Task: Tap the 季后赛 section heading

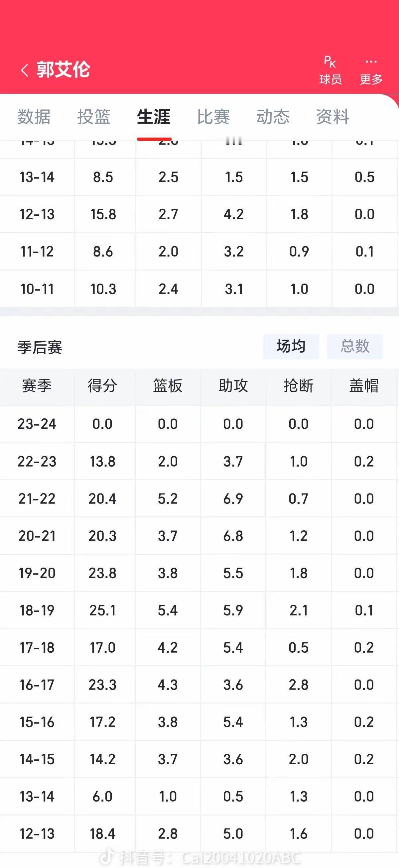Action: pos(40,347)
